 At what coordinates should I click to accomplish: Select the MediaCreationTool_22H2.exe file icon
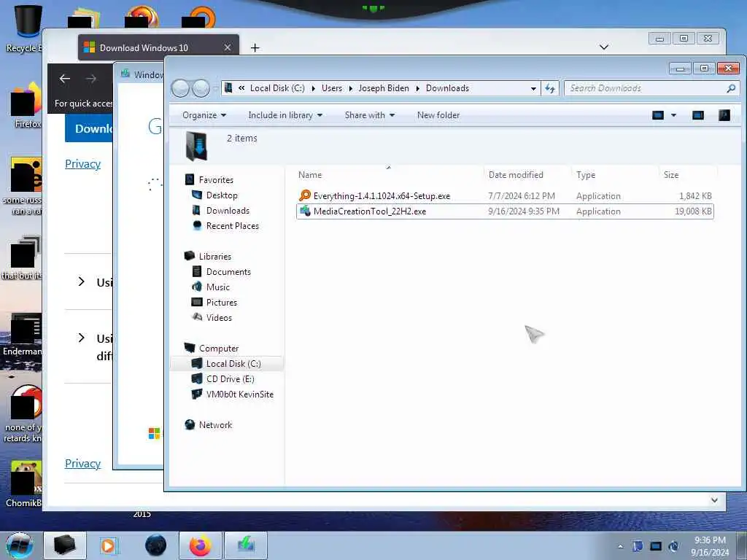pos(305,211)
